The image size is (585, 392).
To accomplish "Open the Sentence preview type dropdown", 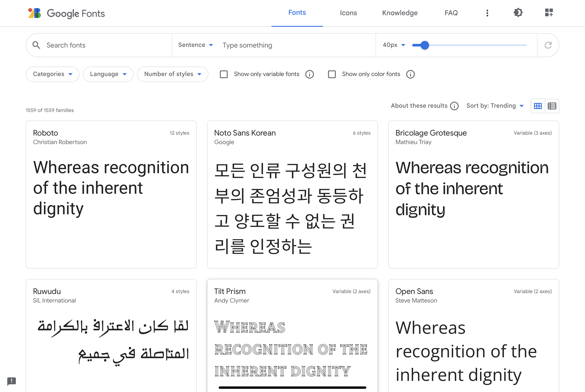I will (x=195, y=45).
